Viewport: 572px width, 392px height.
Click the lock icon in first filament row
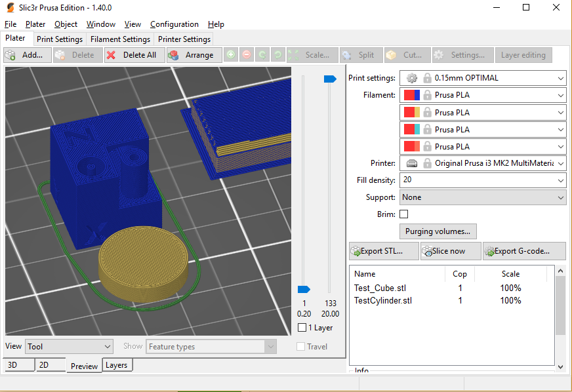tap(427, 95)
